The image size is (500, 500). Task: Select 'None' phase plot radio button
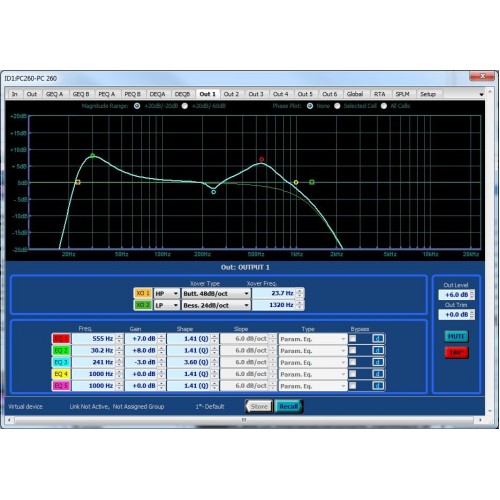point(310,106)
